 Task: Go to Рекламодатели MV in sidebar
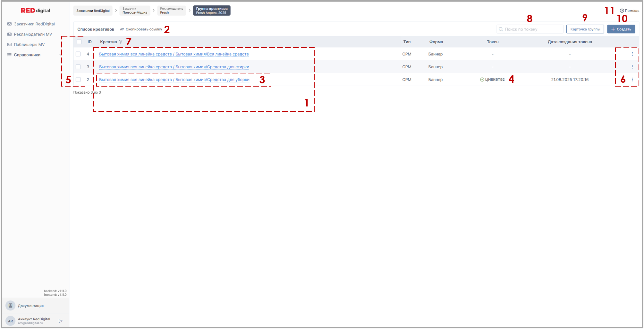(x=33, y=34)
